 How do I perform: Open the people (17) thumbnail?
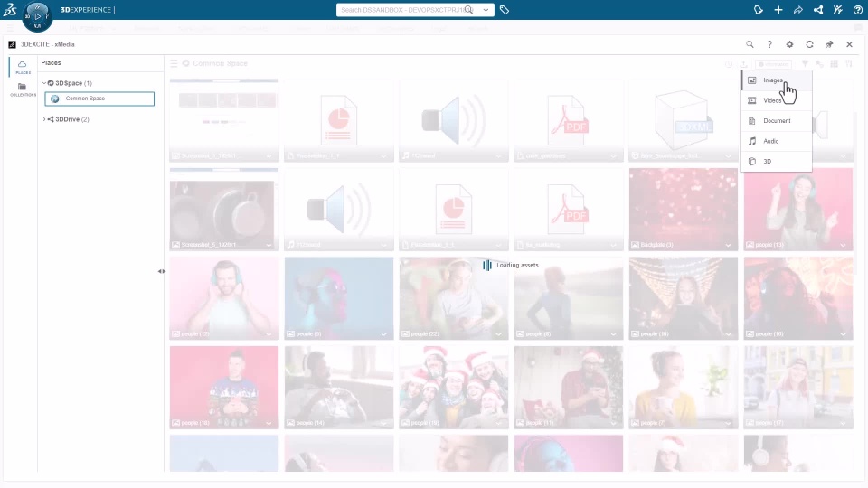click(x=798, y=388)
